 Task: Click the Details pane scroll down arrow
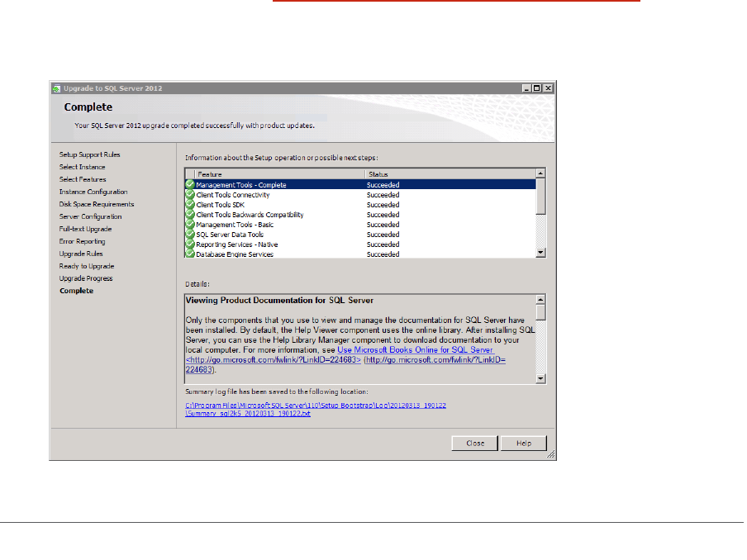coord(540,378)
